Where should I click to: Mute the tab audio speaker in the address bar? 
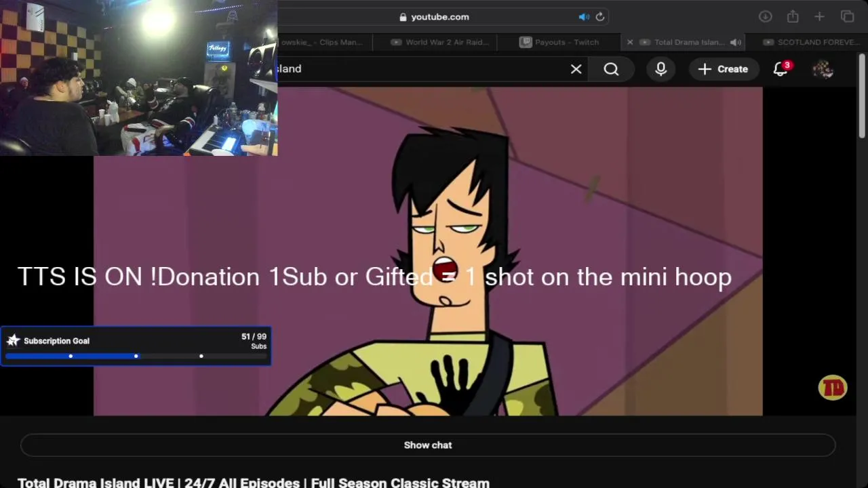point(584,17)
